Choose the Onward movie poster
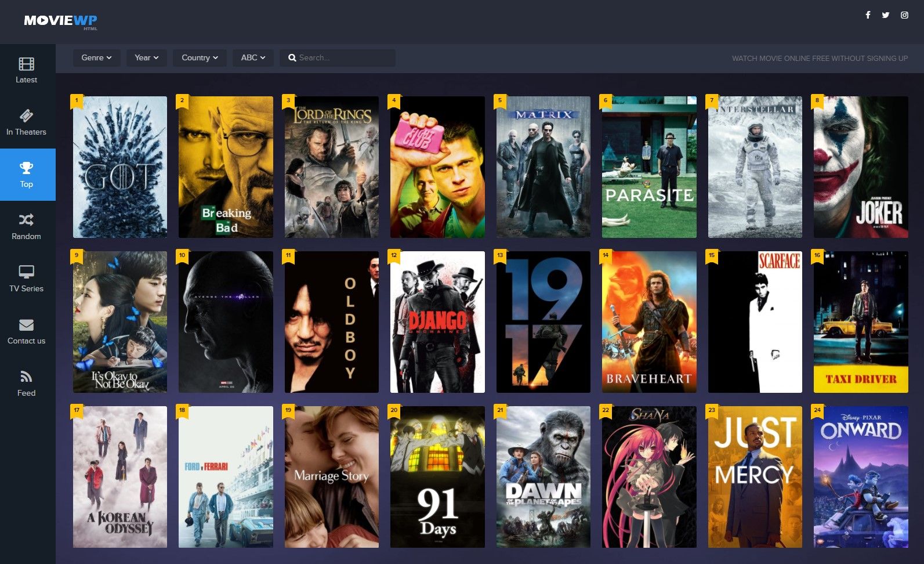924x564 pixels. 861,477
